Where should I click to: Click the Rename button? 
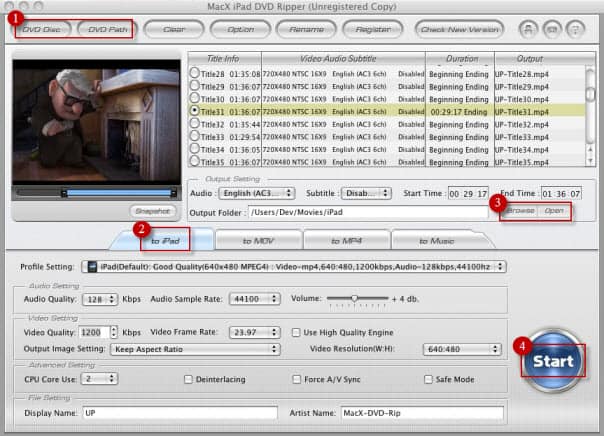click(x=307, y=29)
